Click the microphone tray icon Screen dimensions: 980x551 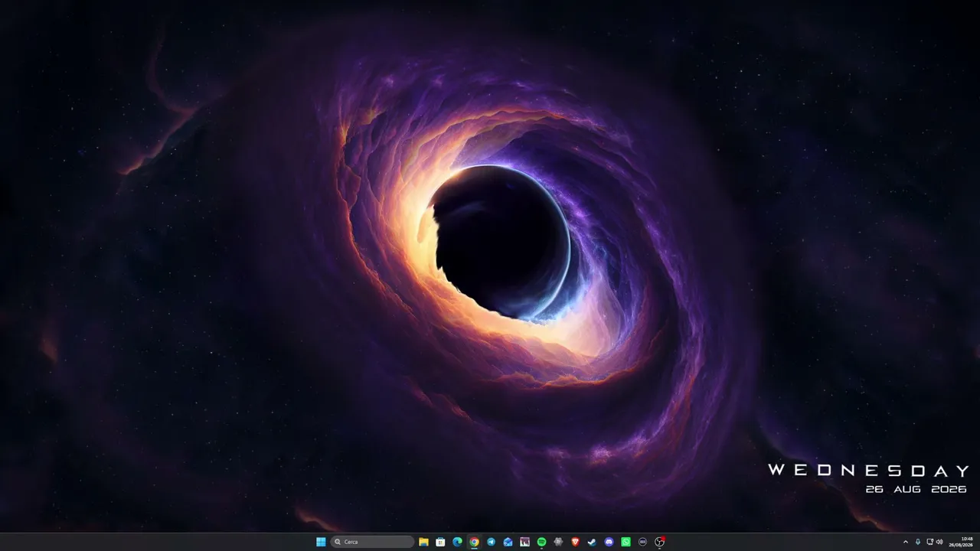[x=918, y=542]
